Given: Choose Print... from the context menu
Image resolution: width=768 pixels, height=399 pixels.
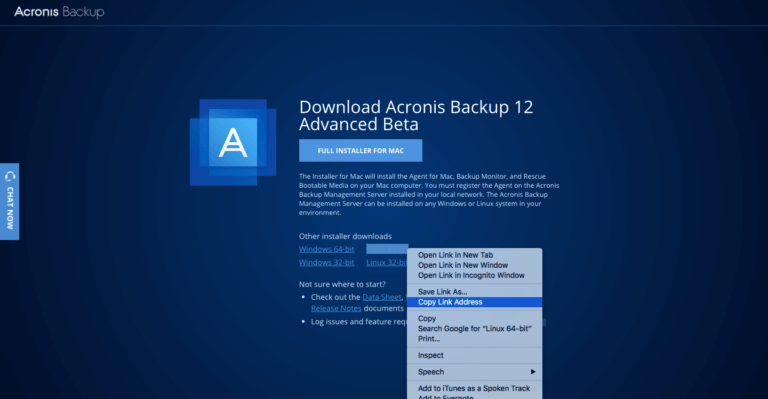Looking at the screenshot, I should pyautogui.click(x=475, y=339).
